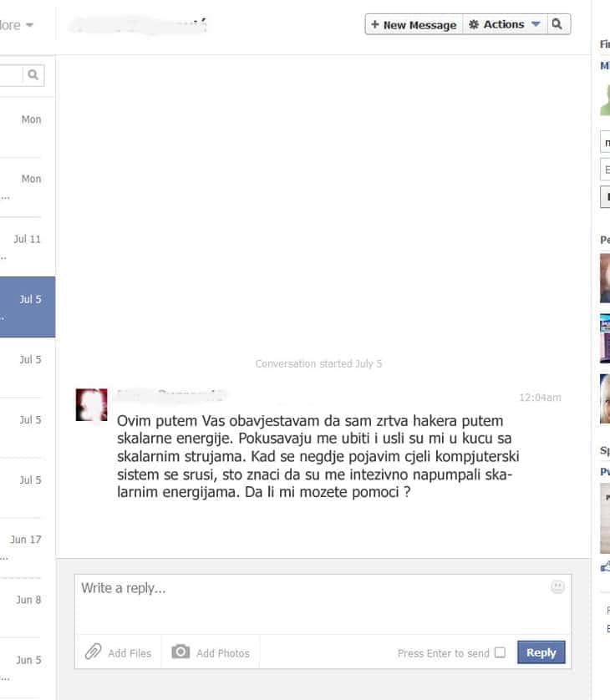The width and height of the screenshot is (610, 700).
Task: Click the blurred sender name link
Action: [x=170, y=394]
